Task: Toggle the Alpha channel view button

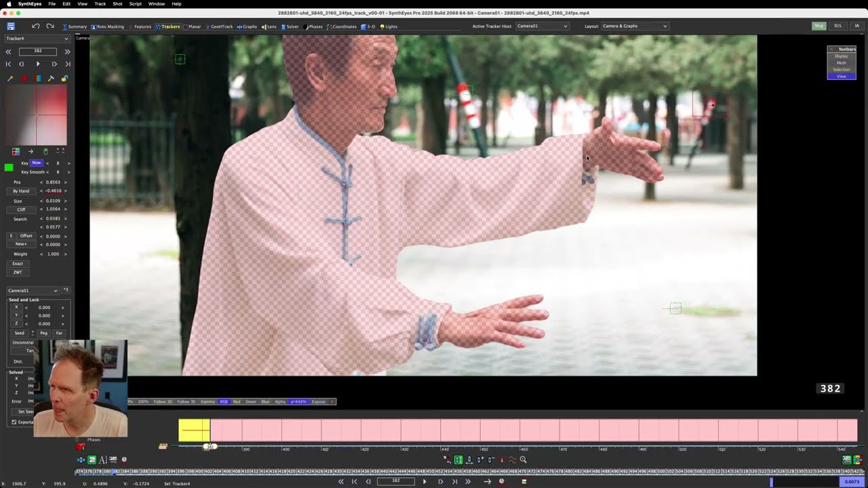Action: [280, 402]
